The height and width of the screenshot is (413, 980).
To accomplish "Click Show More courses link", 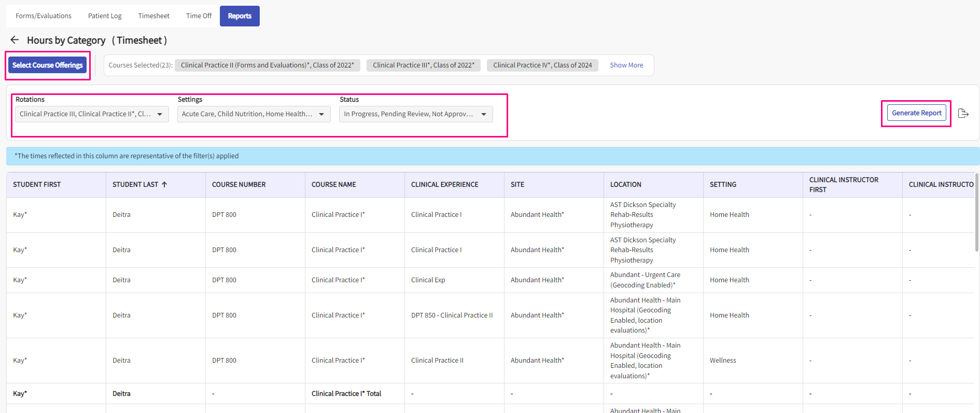I will click(626, 65).
